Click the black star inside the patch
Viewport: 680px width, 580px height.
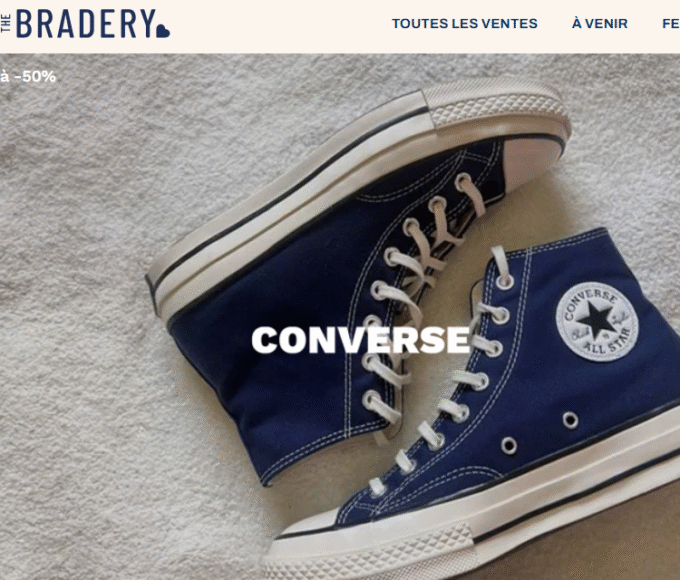pyautogui.click(x=596, y=320)
